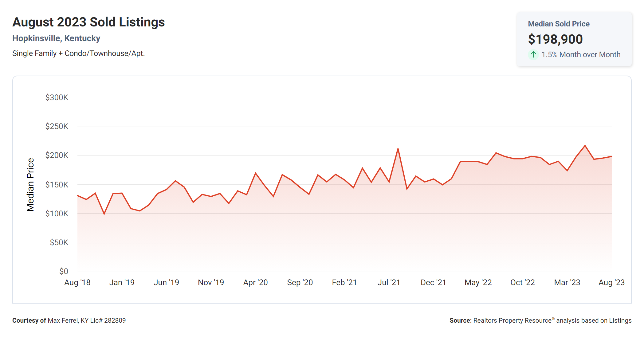Click the Mar '23 x-axis label
This screenshot has width=644, height=338.
(567, 282)
